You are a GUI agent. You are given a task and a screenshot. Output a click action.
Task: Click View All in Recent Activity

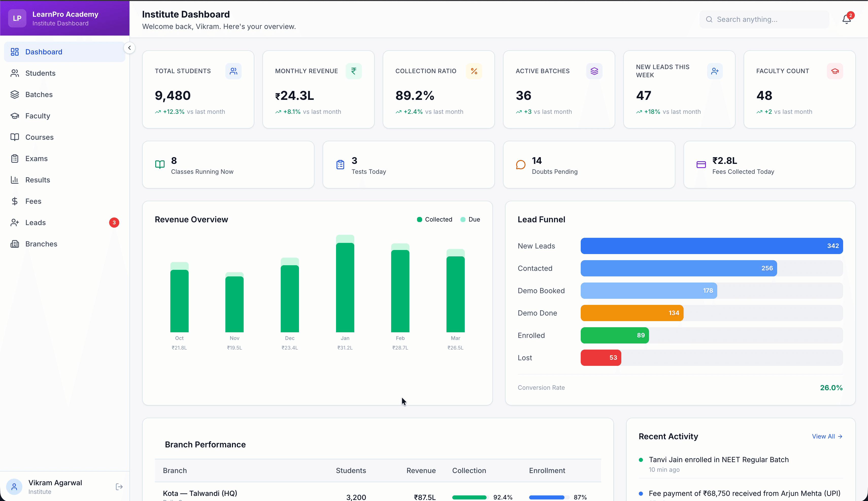827,436
